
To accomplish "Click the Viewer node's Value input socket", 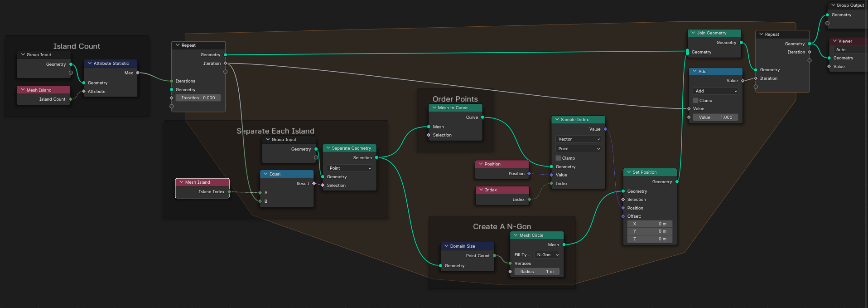I will coord(829,66).
